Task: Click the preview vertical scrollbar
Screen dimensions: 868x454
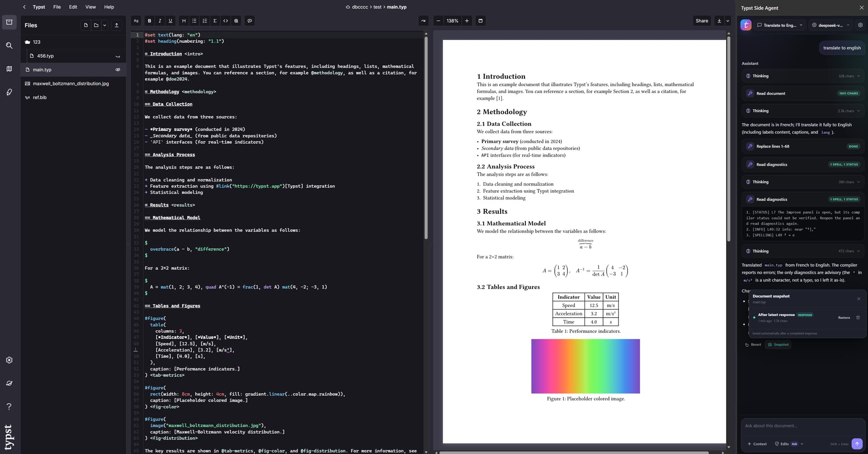Action: pyautogui.click(x=728, y=139)
